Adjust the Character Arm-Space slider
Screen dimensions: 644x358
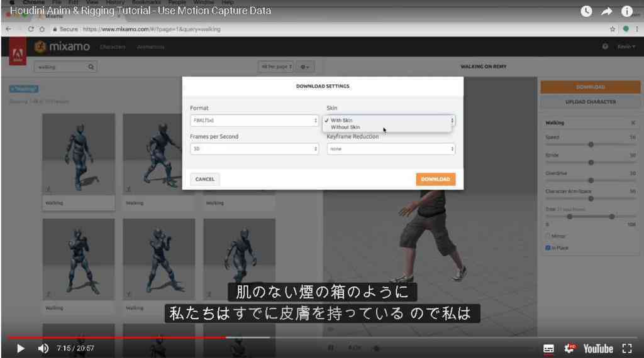tap(591, 198)
